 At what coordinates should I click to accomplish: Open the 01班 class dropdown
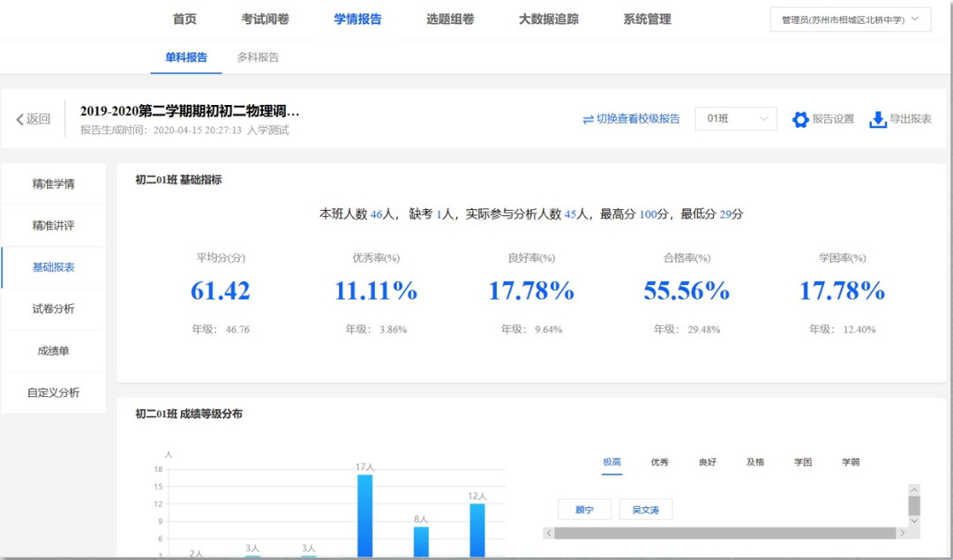(x=735, y=119)
